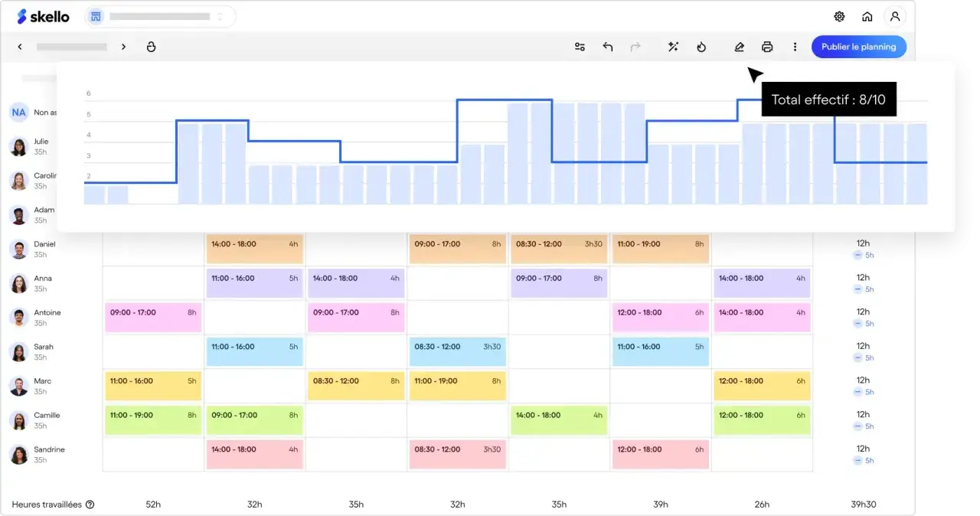Select Antoine's 12:00 - 18:00 shift

(x=661, y=318)
